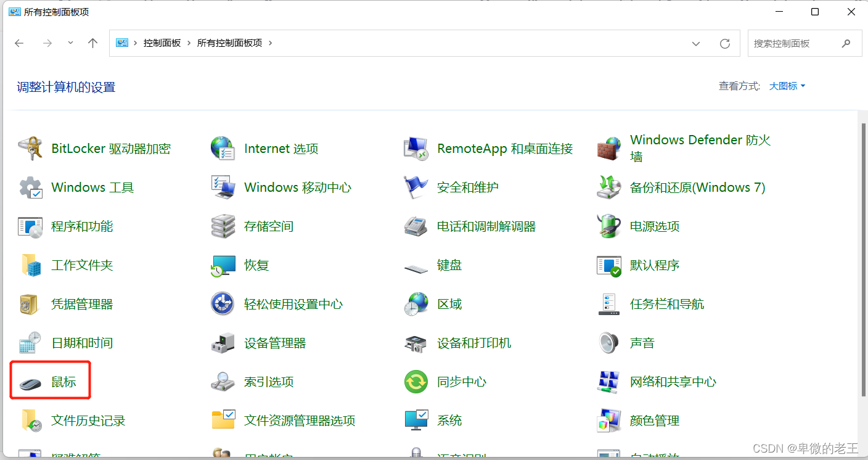The image size is (868, 460).
Task: Expand the chevron before 控制面板 breadcrumb
Action: tap(135, 43)
